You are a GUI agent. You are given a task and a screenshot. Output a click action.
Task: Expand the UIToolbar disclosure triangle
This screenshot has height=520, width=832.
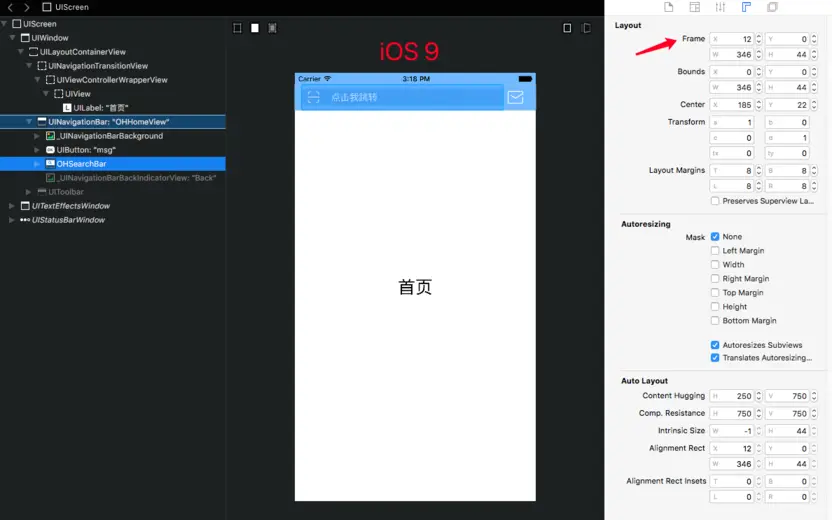pos(28,192)
